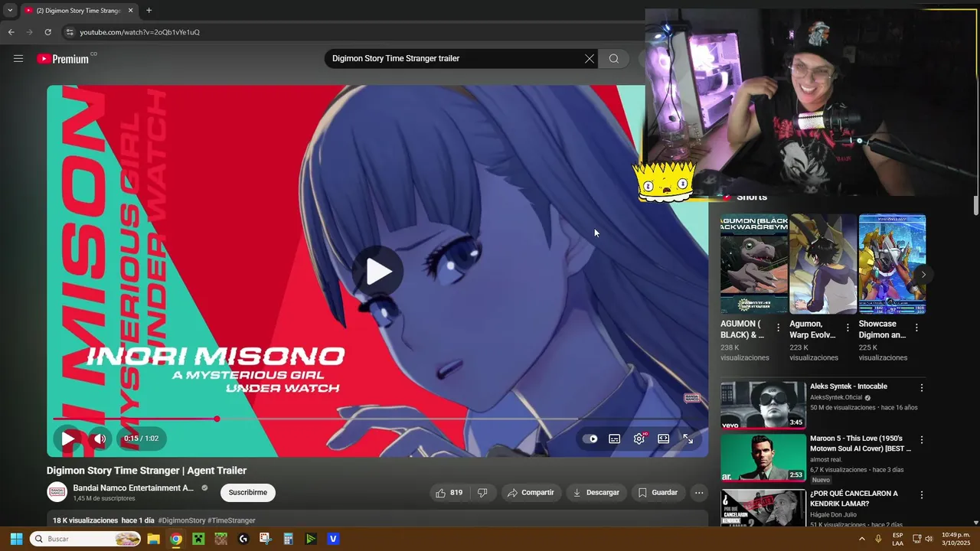Run search with the magnifier button
The width and height of the screenshot is (980, 551).
614,58
